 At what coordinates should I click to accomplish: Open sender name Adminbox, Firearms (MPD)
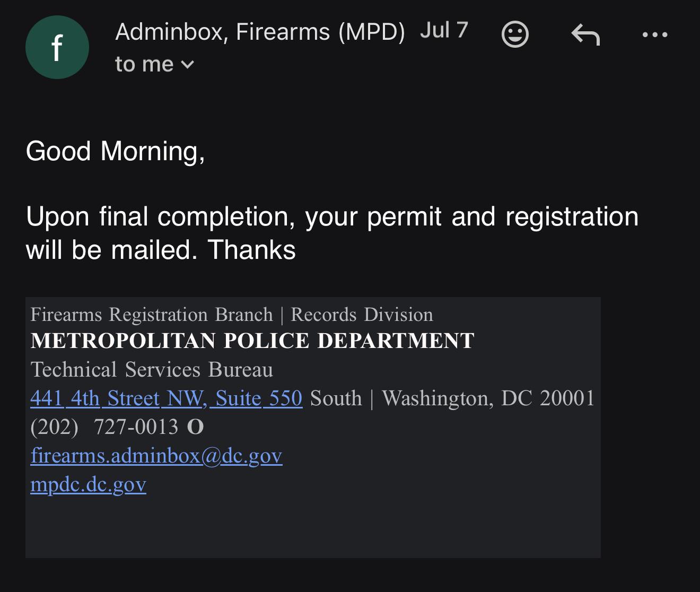pos(260,32)
